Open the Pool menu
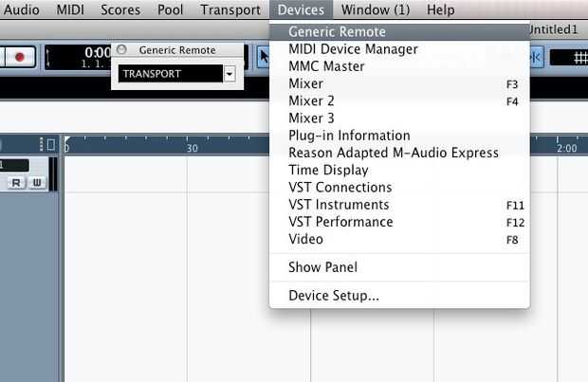588x382 pixels. 170,10
